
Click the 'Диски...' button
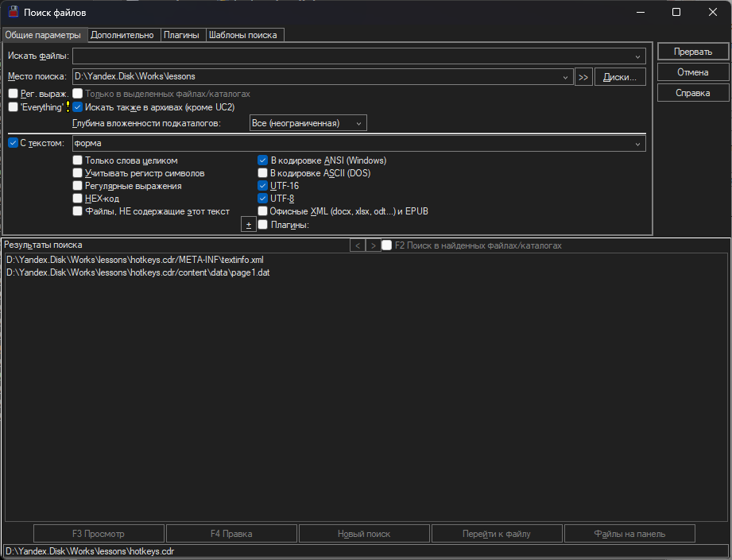pos(620,77)
